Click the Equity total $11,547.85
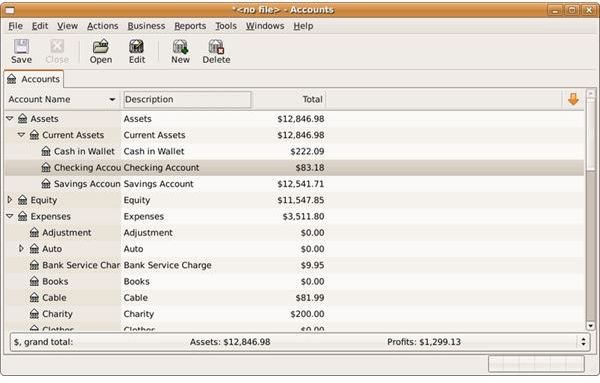Viewport: 600px width, 383px height. [x=301, y=200]
